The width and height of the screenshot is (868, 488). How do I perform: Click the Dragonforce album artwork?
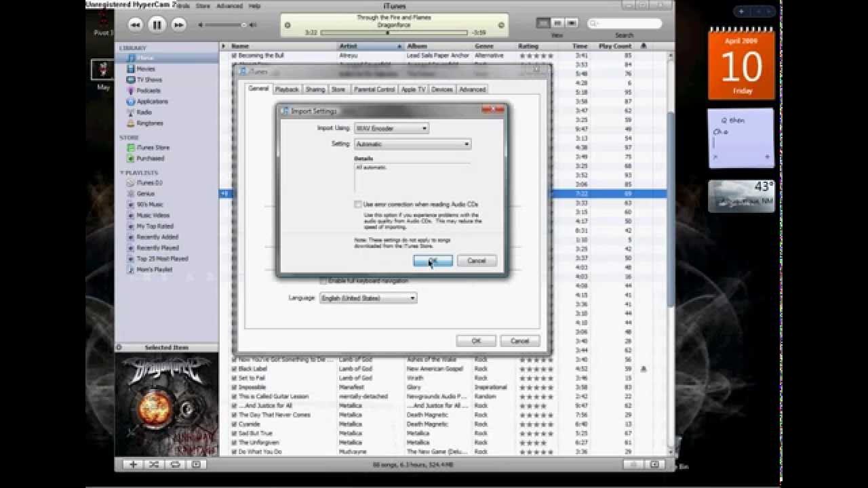point(167,405)
